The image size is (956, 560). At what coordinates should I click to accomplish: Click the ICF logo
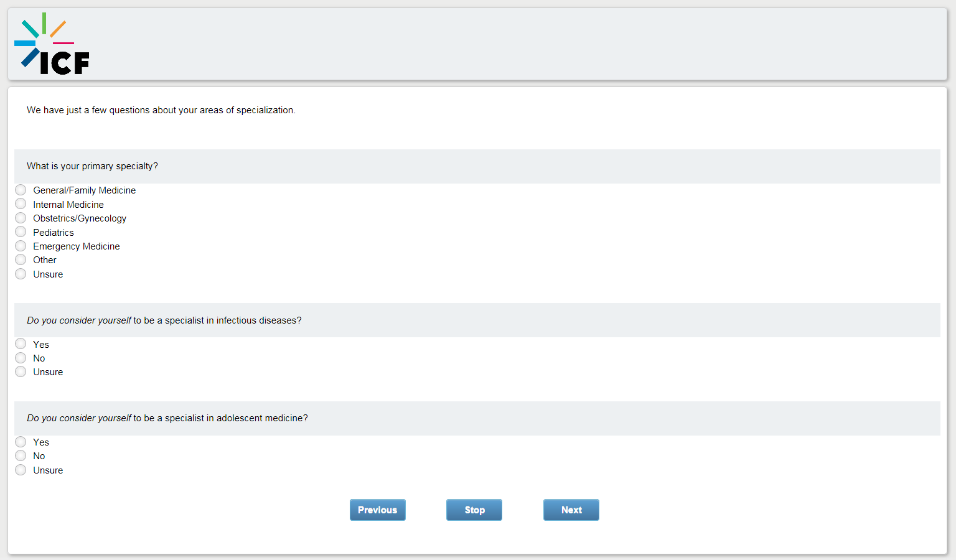tap(52, 44)
